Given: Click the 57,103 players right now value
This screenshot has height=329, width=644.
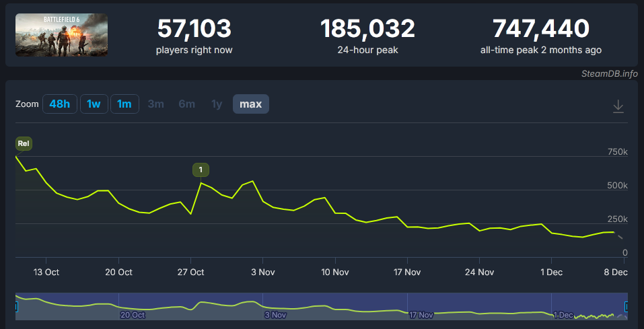Looking at the screenshot, I should [x=194, y=29].
